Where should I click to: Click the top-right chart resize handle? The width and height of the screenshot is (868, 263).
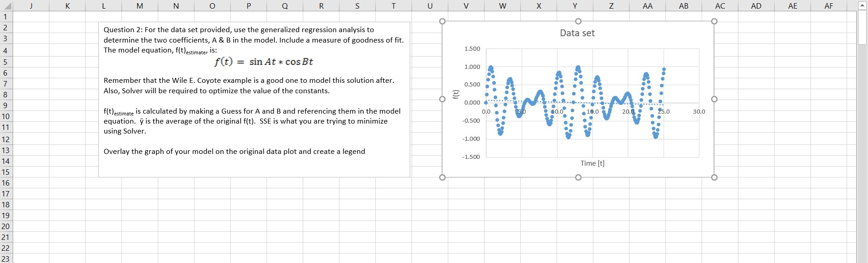click(x=714, y=21)
